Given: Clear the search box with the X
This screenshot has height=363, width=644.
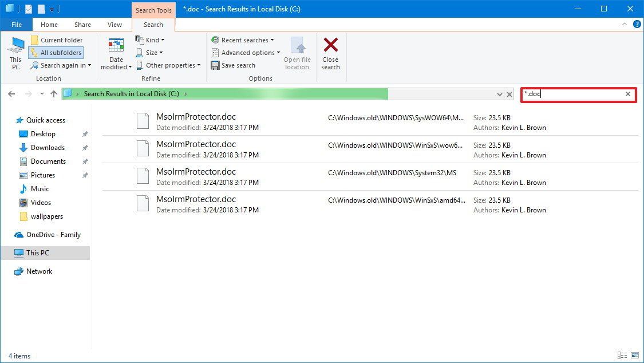Looking at the screenshot, I should pyautogui.click(x=627, y=94).
